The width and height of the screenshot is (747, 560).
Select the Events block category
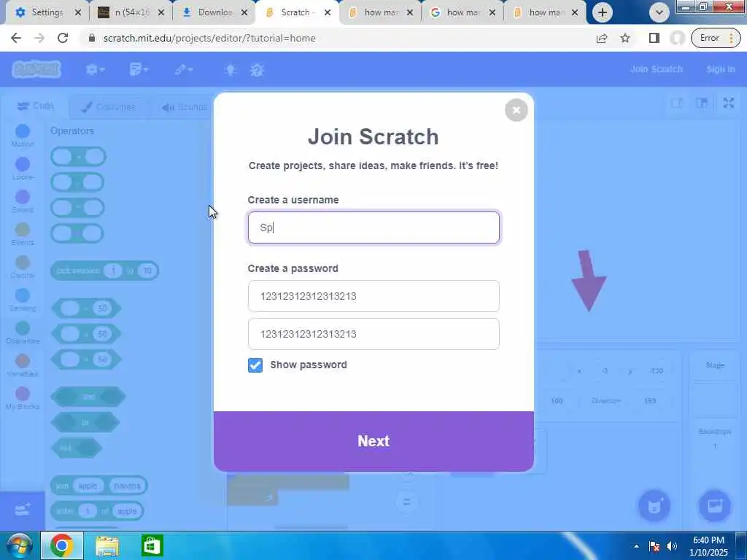(x=23, y=234)
